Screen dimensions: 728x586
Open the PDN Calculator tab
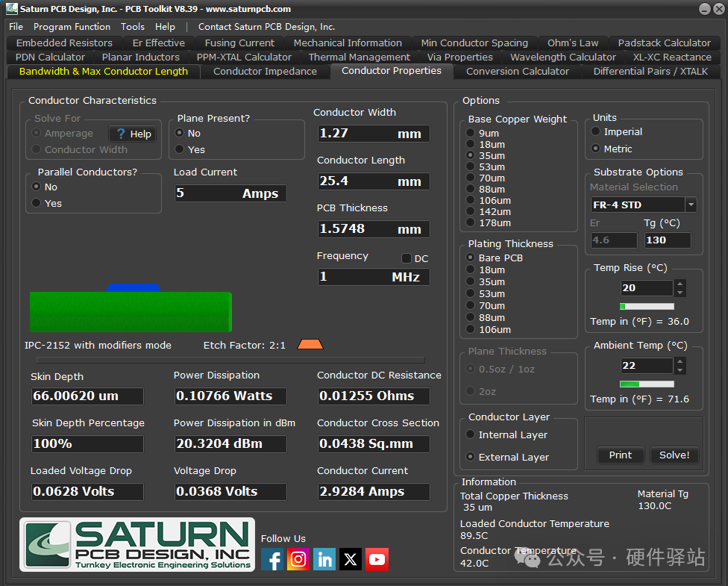click(x=50, y=57)
